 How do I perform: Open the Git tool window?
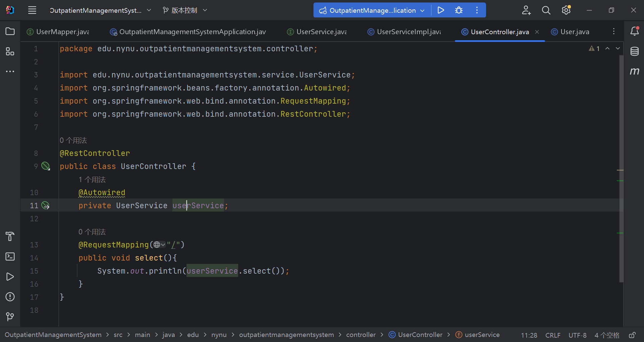10,317
